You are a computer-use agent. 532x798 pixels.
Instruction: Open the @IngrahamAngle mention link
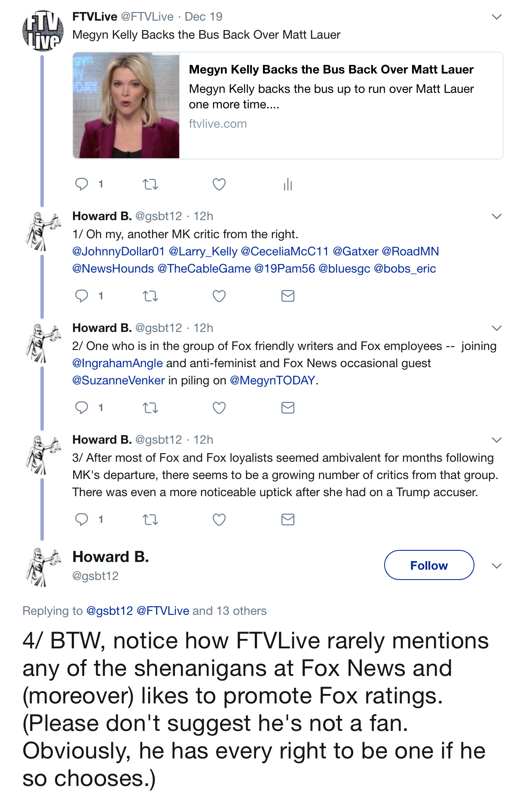117,363
